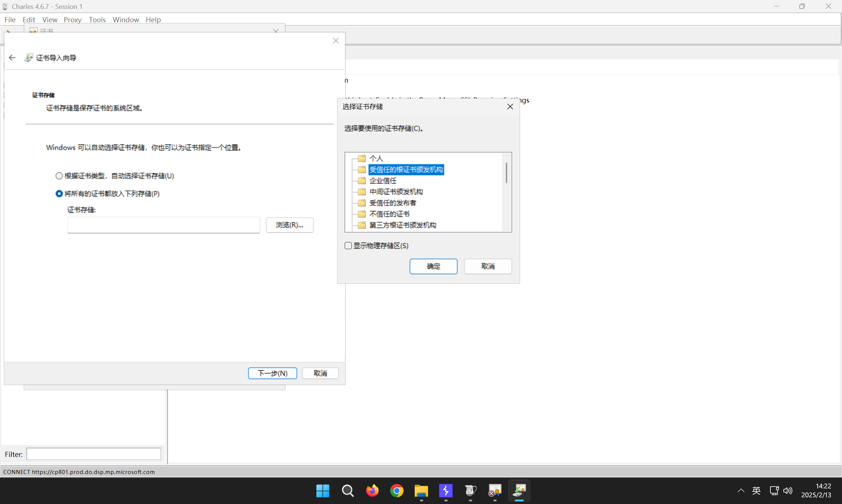This screenshot has height=504, width=842.
Task: Enable the show physical stores checkbox
Action: click(x=348, y=246)
